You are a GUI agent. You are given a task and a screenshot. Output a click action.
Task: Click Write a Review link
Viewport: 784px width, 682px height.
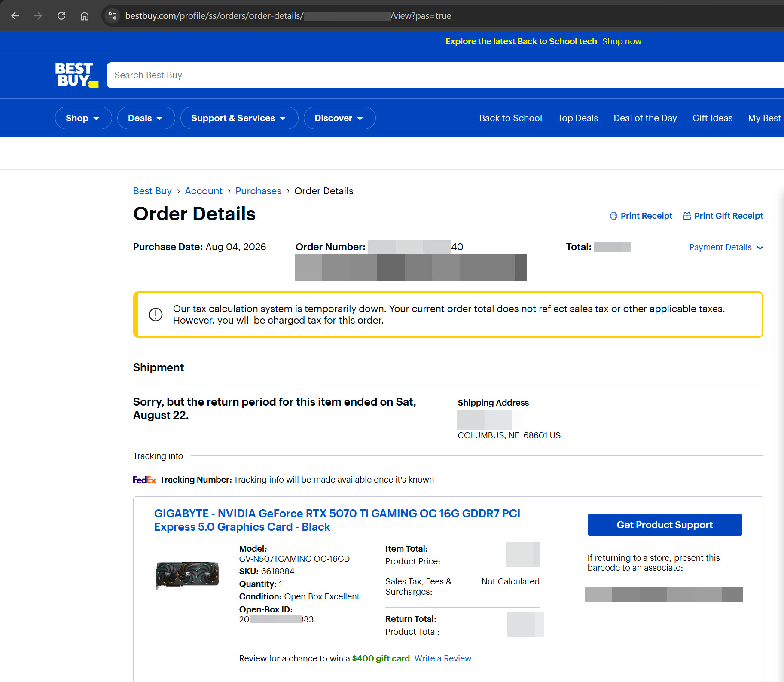[442, 658]
